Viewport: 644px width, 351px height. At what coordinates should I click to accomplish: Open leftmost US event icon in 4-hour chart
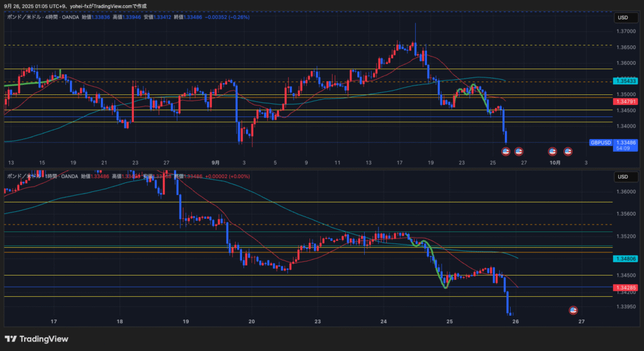coord(505,151)
